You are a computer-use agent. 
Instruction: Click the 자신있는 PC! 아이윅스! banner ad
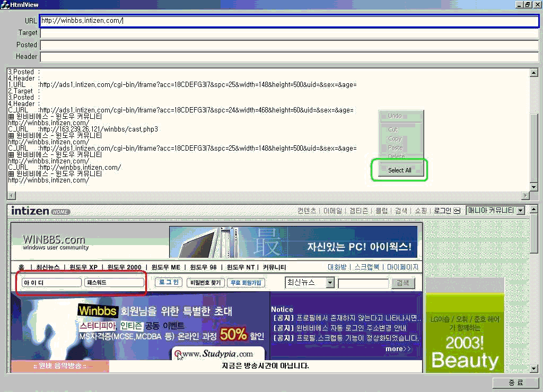[x=293, y=242]
